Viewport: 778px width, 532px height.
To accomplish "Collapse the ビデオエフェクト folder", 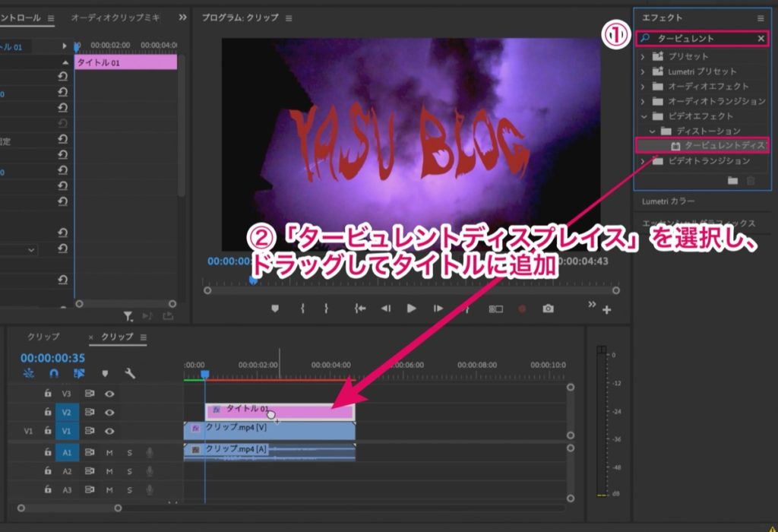I will tap(644, 116).
